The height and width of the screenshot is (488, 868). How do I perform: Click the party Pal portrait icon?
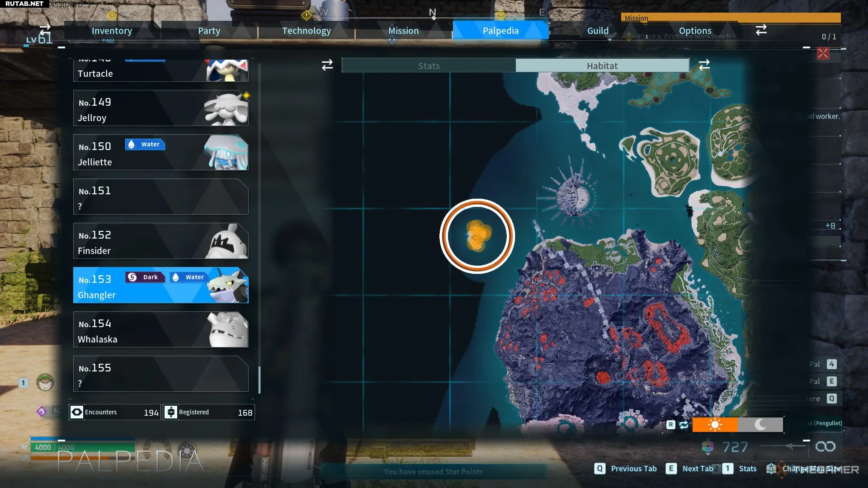click(45, 382)
